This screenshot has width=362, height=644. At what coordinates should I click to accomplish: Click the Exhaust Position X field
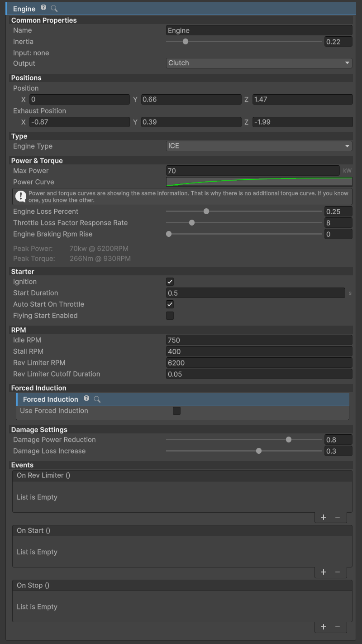click(x=80, y=122)
